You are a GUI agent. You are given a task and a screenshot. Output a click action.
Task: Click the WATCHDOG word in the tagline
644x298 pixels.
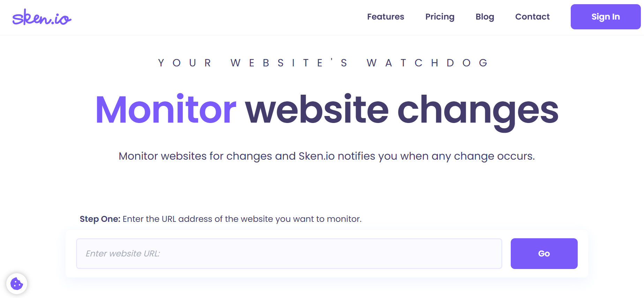pos(427,63)
